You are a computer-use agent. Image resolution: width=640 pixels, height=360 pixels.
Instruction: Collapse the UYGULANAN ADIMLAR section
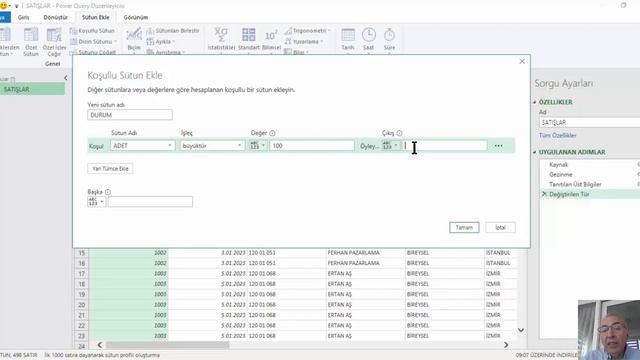coord(535,152)
